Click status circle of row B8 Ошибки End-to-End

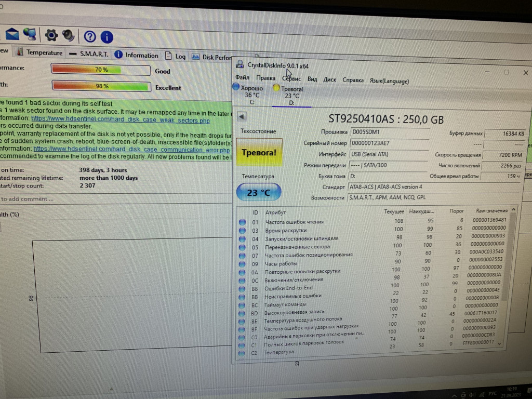tap(242, 289)
